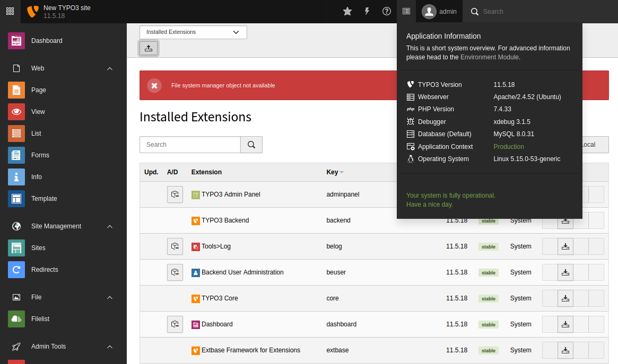618x364 pixels.
Task: Download the dashboard extension
Action: pos(565,324)
